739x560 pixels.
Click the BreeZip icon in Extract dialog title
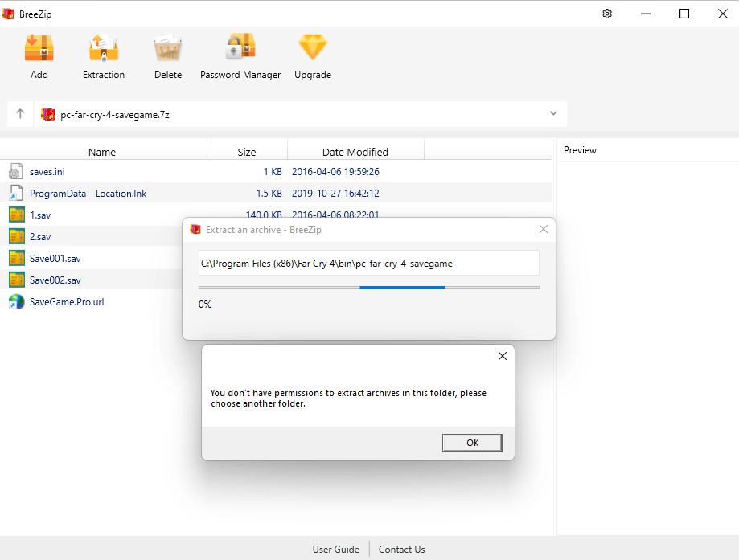coord(195,229)
